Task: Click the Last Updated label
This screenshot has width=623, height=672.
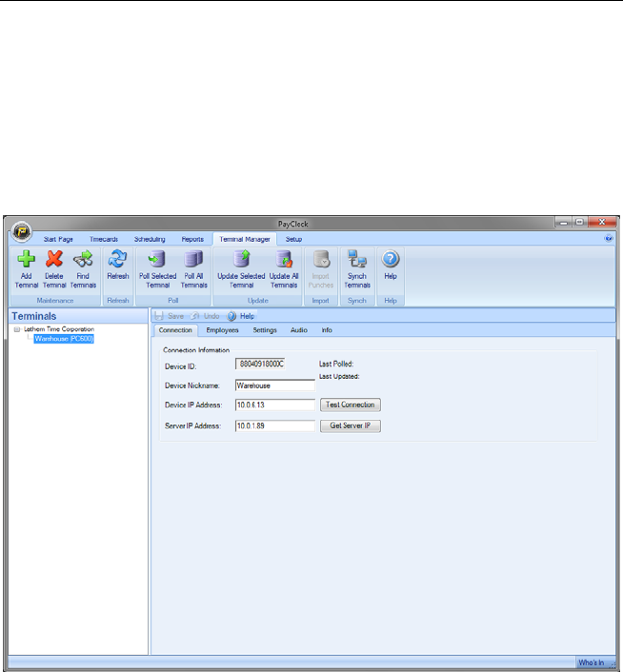Action: pos(339,376)
